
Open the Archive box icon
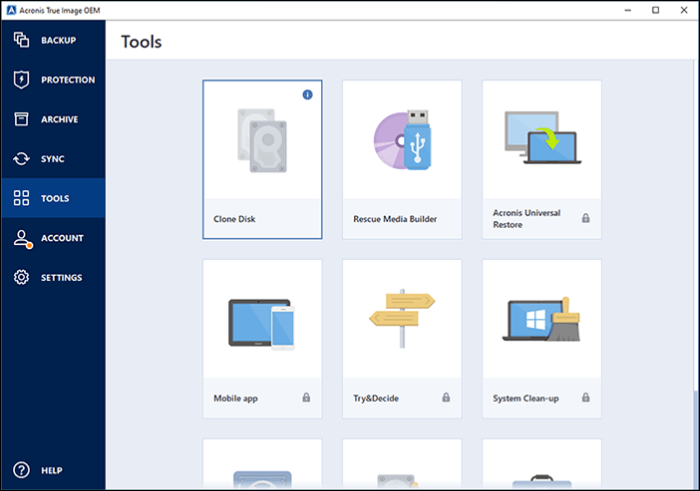[21, 119]
